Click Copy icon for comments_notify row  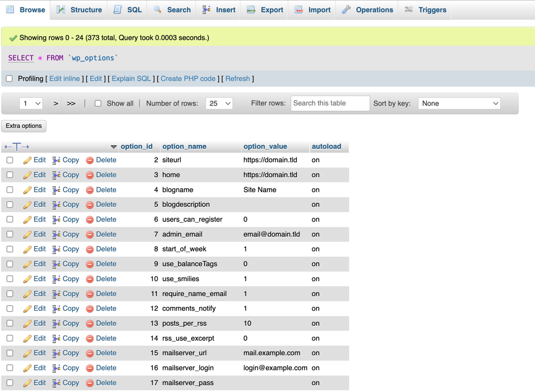(56, 309)
